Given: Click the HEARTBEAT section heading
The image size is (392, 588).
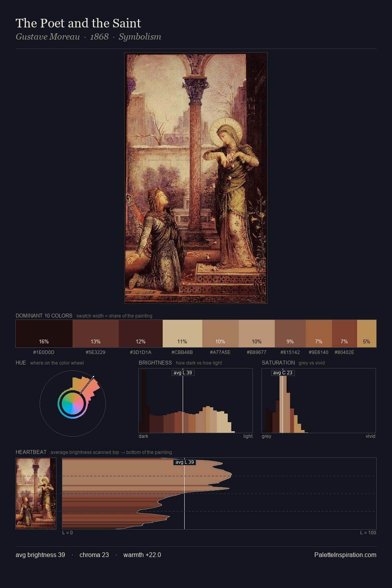Looking at the screenshot, I should [x=31, y=452].
